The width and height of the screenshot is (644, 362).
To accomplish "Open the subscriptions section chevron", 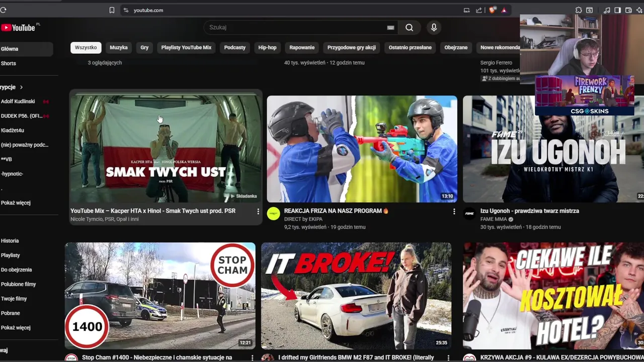I will [x=21, y=87].
